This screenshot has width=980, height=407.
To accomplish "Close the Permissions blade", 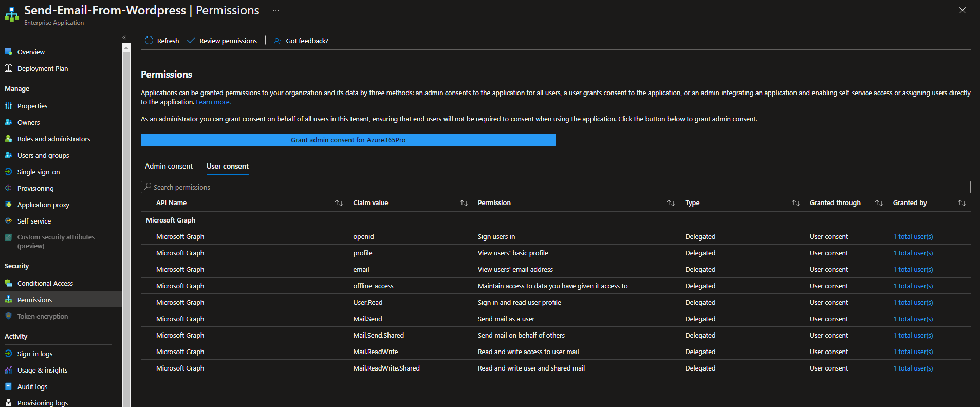I will [963, 10].
